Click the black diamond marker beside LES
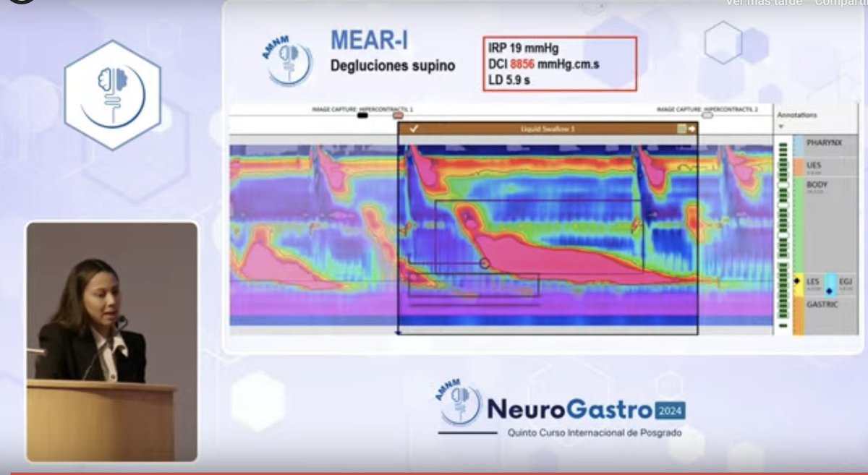868x475 pixels. point(798,281)
